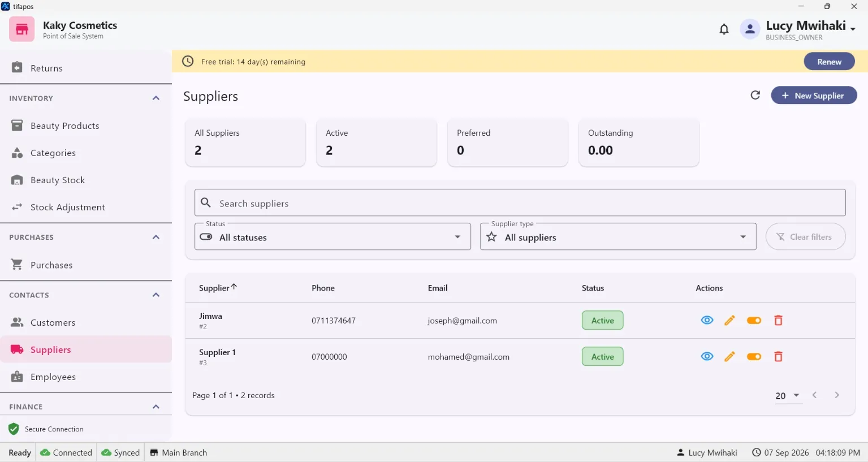Click the user avatar icon

click(750, 29)
